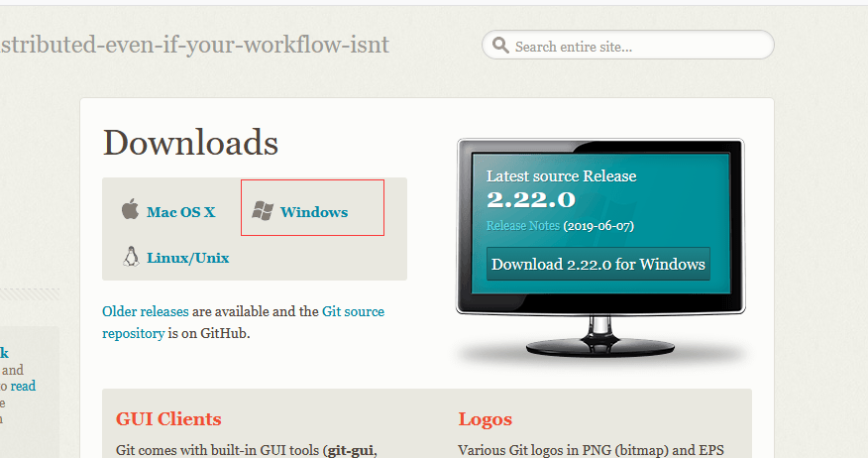Open the Linux/Unix download link
868x458 pixels.
(187, 258)
